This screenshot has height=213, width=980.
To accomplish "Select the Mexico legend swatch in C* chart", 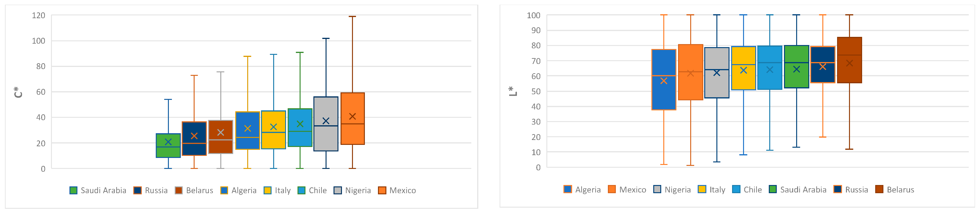I will [x=382, y=190].
